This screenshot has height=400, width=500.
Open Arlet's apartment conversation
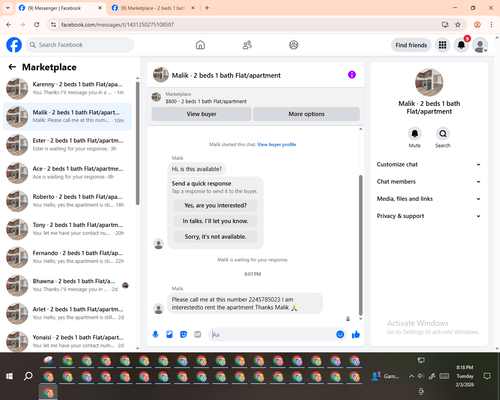click(67, 313)
